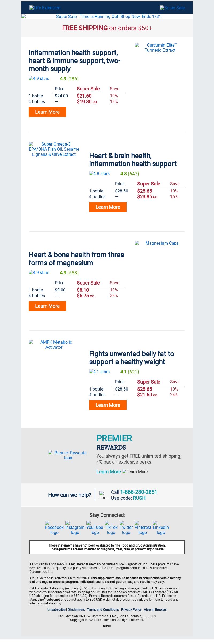Viewport: 214px width, 644px height.
Task: Click the Life Extension logo in header
Action: [x=45, y=8]
